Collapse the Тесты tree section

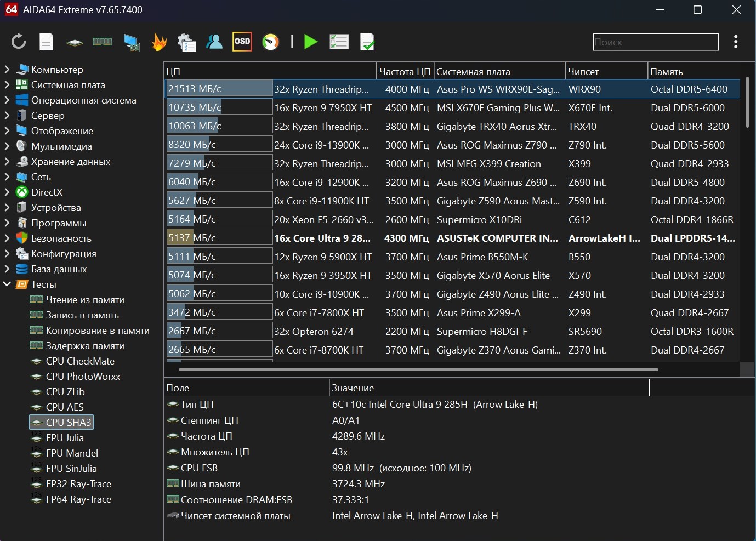coord(7,284)
